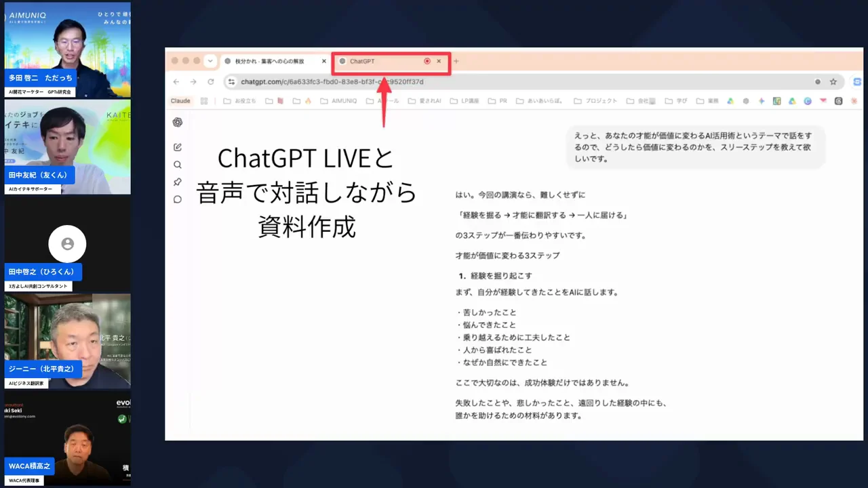Select 「経験を掘る → 才能に翻訳する → 一人に届ける」
Screen dimensions: 868x488
point(544,216)
